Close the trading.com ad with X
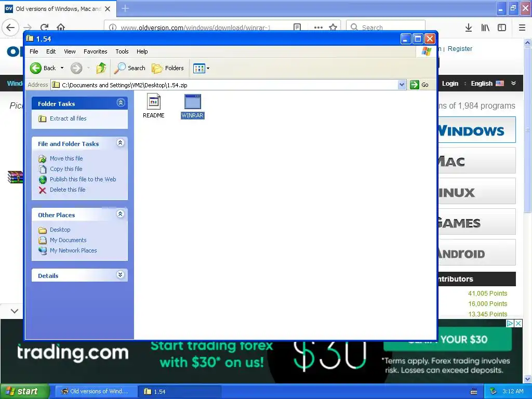The image size is (532, 399). [x=518, y=323]
